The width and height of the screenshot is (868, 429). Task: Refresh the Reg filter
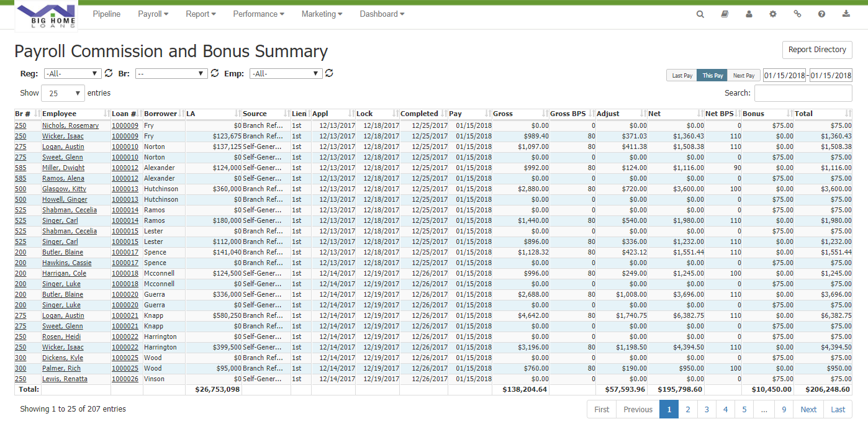click(x=109, y=73)
